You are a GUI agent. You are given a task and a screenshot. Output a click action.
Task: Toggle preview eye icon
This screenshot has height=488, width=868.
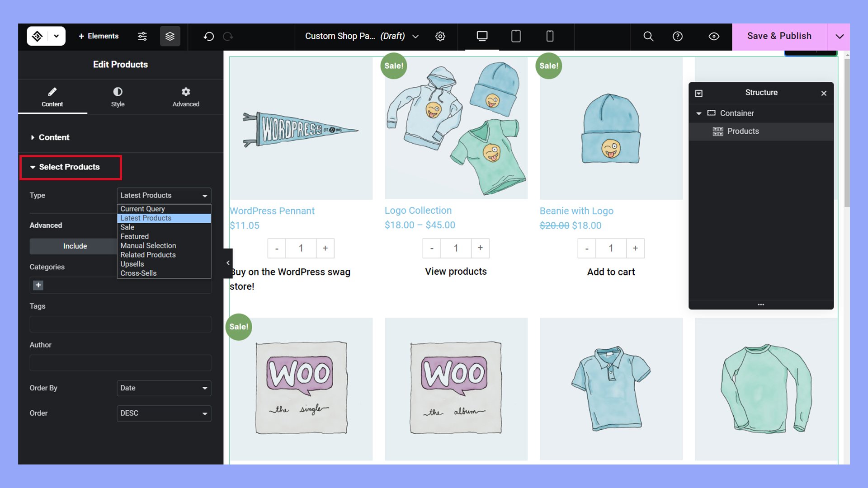pos(714,36)
